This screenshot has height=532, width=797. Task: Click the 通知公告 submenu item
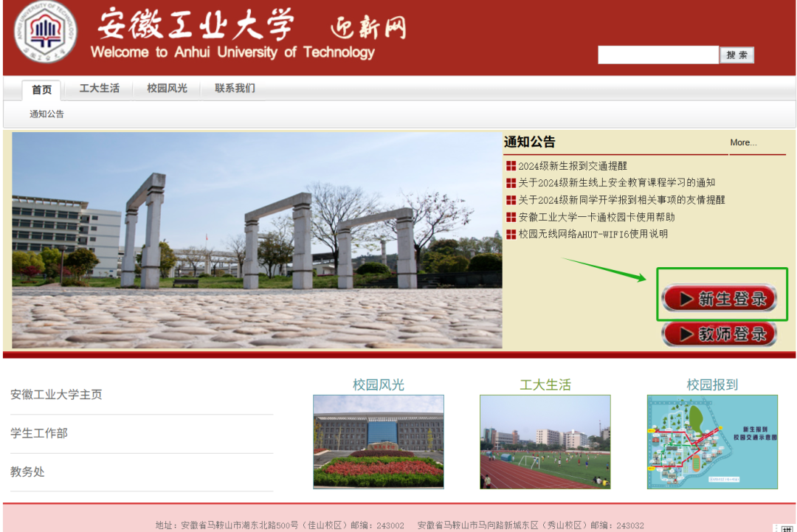point(46,114)
